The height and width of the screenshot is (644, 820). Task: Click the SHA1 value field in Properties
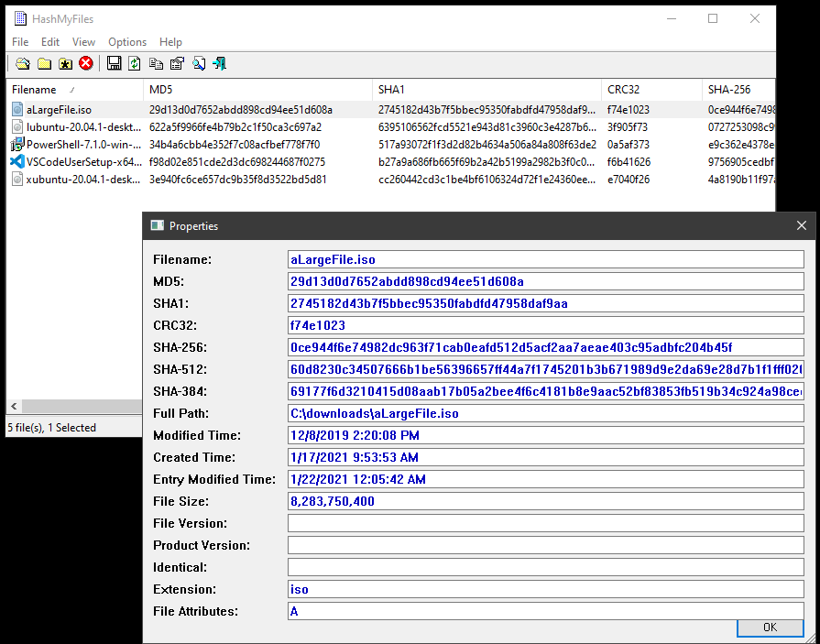pos(545,303)
